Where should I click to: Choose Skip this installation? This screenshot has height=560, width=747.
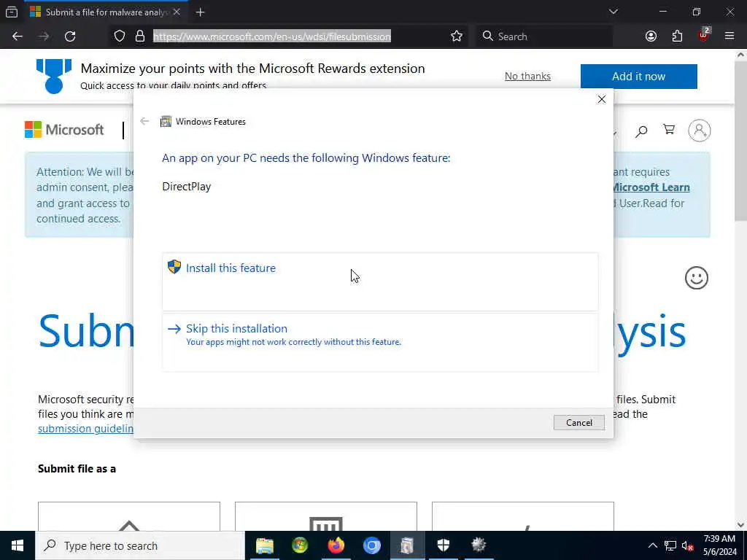tap(379, 342)
